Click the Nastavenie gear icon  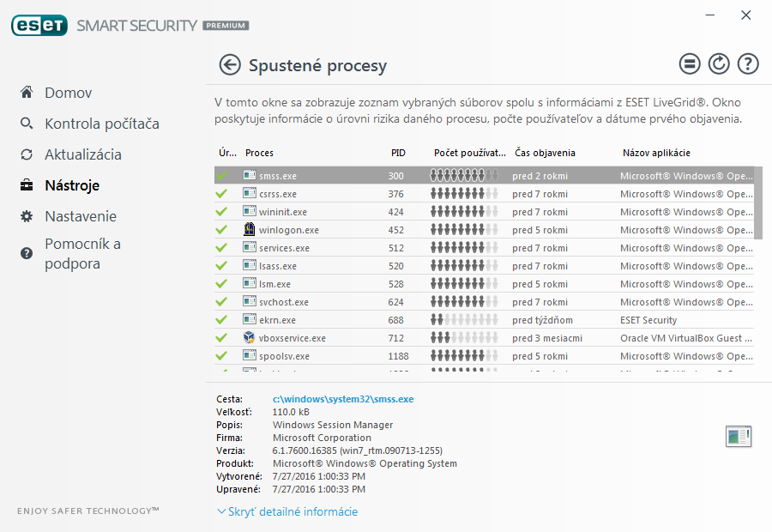click(x=27, y=216)
